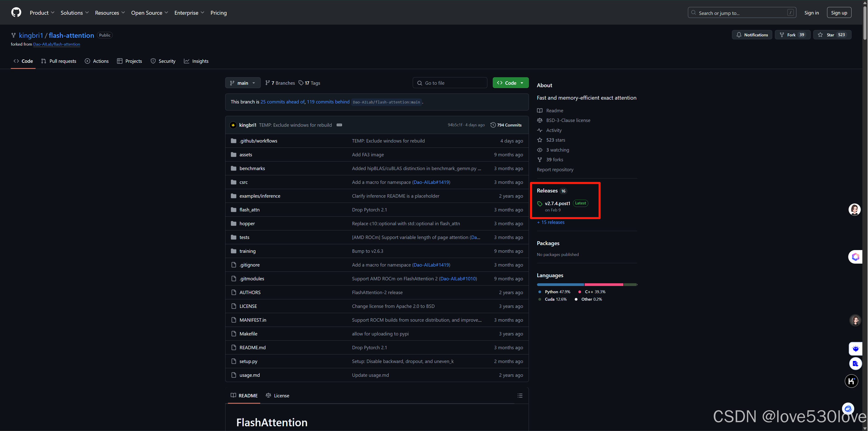This screenshot has width=868, height=431.
Task: Click the Notifications bell button
Action: coord(752,35)
